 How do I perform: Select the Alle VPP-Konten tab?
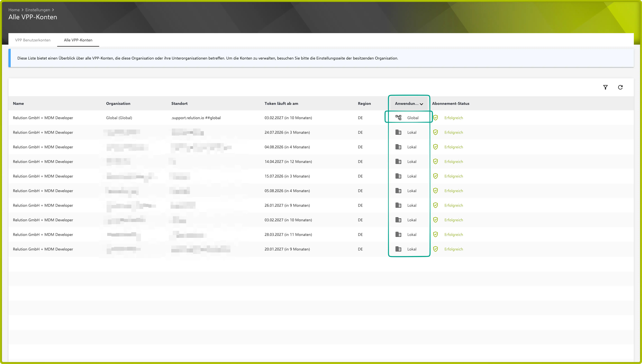click(x=78, y=40)
